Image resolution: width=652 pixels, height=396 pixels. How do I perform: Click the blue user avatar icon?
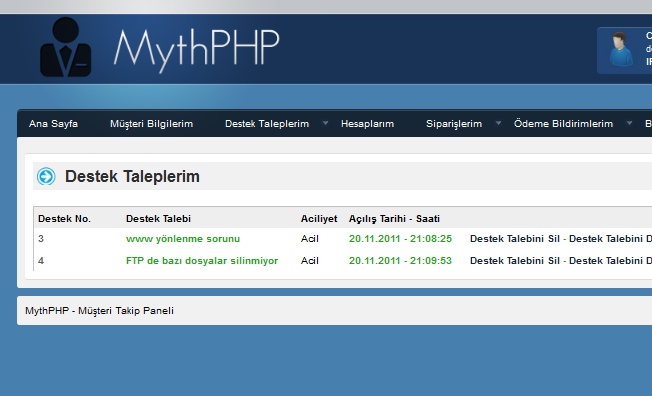(x=621, y=49)
